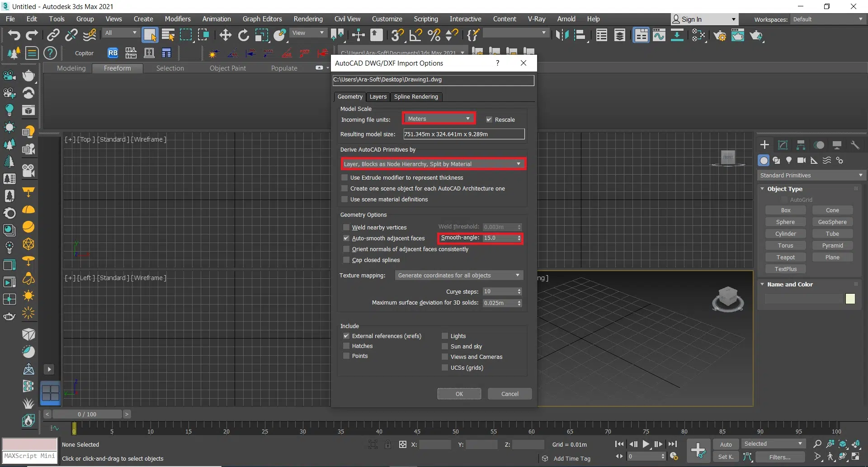The height and width of the screenshot is (467, 868).
Task: Open the Incoming file units dropdown
Action: tap(439, 119)
